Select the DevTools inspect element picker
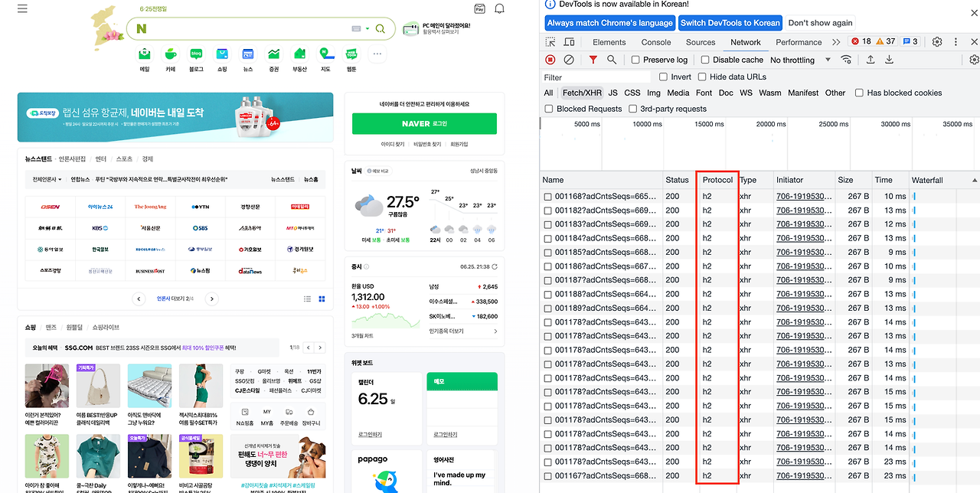 tap(551, 42)
